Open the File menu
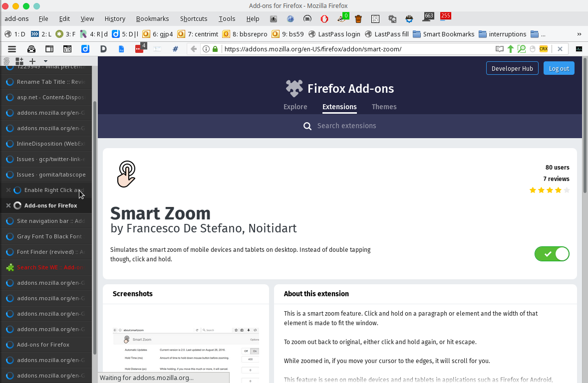 point(43,19)
